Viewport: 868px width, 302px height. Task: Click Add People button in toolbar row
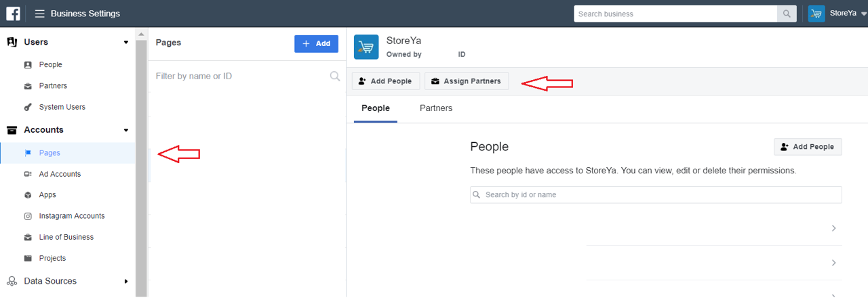pos(384,81)
